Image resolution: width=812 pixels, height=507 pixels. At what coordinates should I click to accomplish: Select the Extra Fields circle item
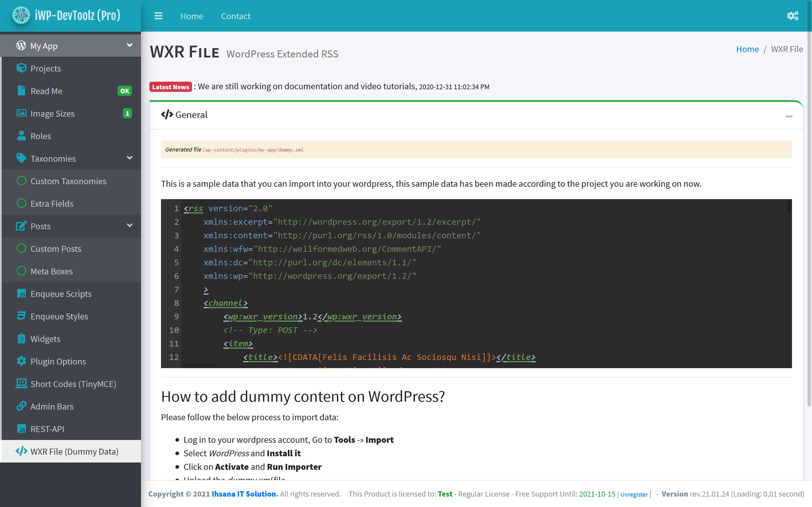pos(21,204)
